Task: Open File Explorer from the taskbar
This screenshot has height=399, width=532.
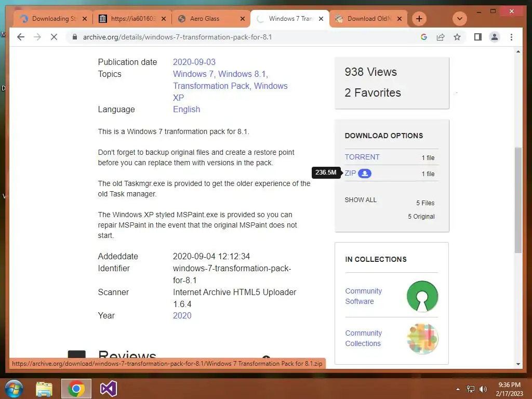Action: point(44,389)
